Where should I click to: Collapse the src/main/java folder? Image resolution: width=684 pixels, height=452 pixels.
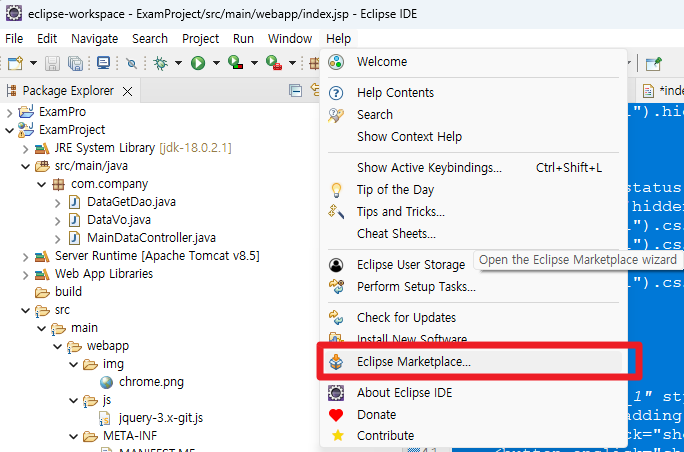26,166
